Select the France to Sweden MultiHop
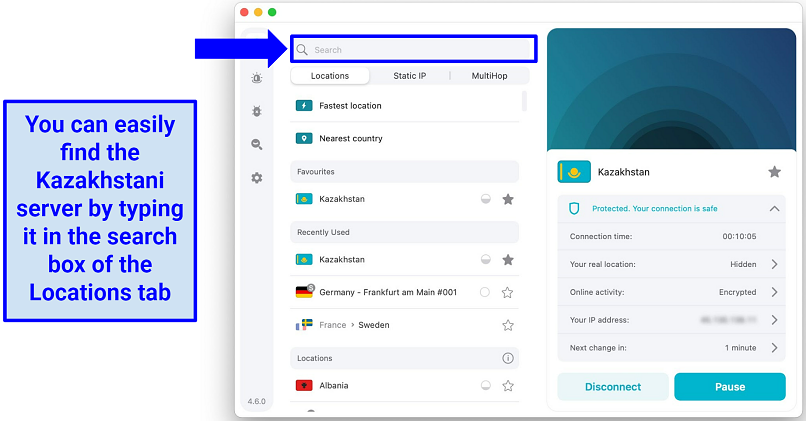806x421 pixels. coord(405,325)
